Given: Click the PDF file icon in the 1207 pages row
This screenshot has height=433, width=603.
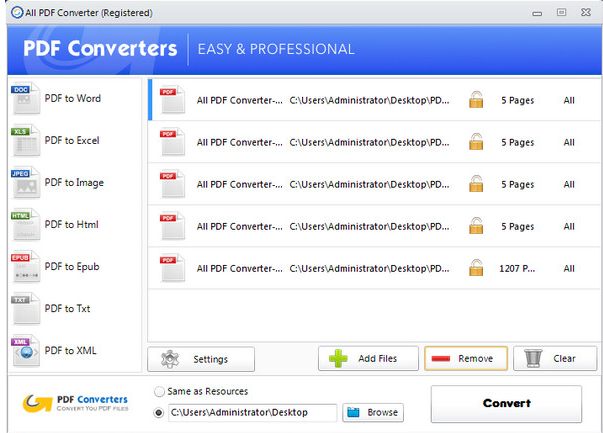Looking at the screenshot, I should click(172, 268).
